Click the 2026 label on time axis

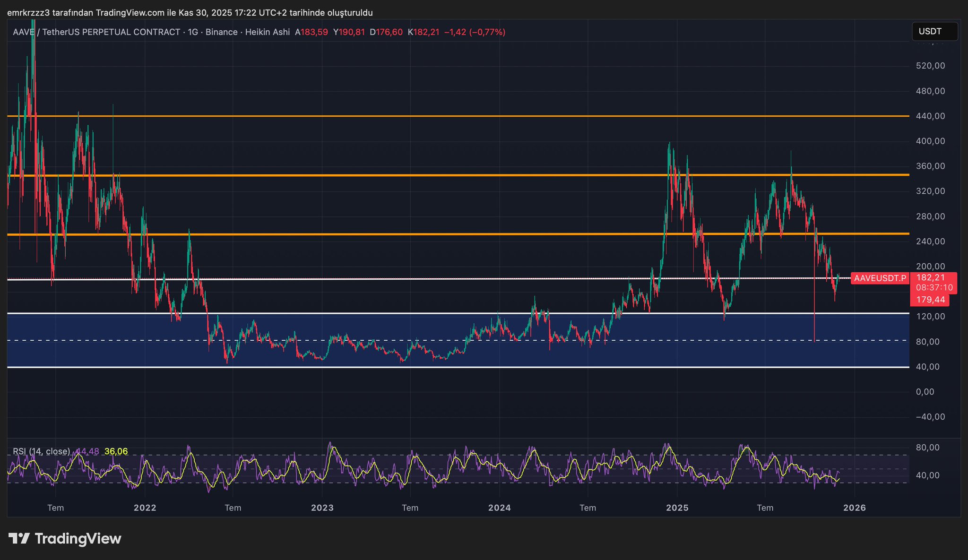click(x=854, y=508)
